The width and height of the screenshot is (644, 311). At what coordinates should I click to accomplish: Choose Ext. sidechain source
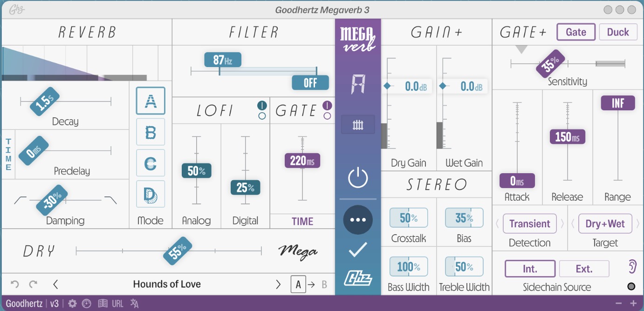click(x=584, y=269)
